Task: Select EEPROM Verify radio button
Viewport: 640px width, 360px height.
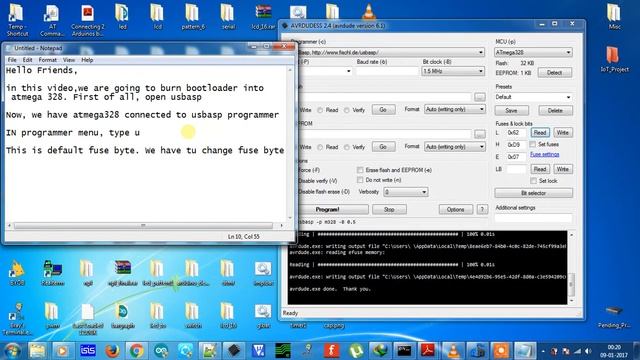Action: coord(347,147)
